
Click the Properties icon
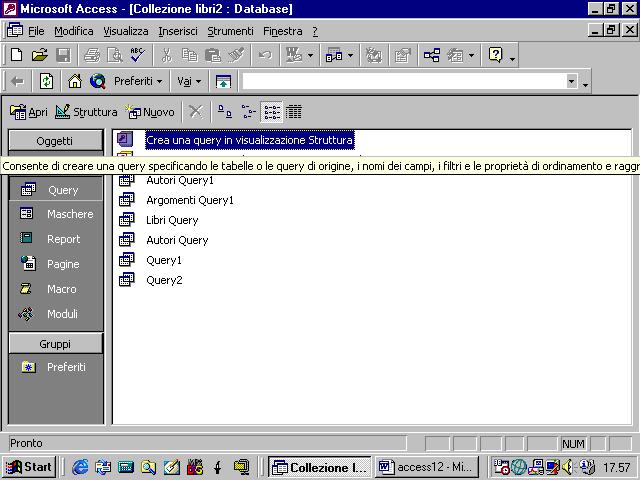(x=402, y=55)
